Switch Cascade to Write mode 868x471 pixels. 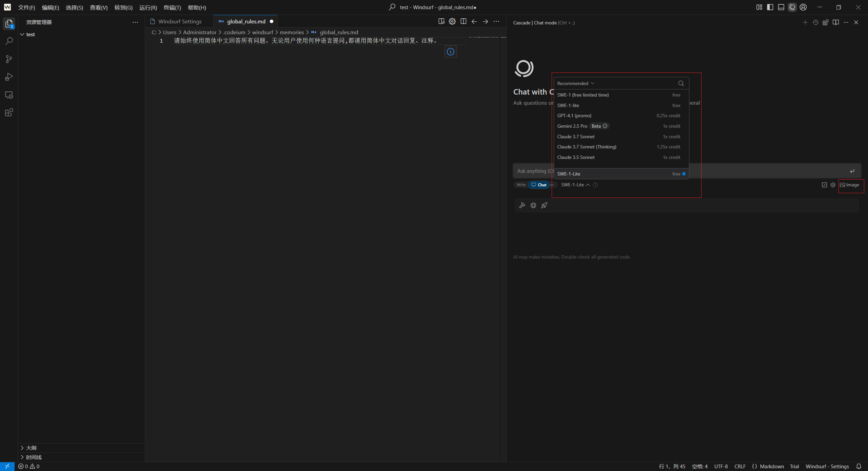(521, 185)
